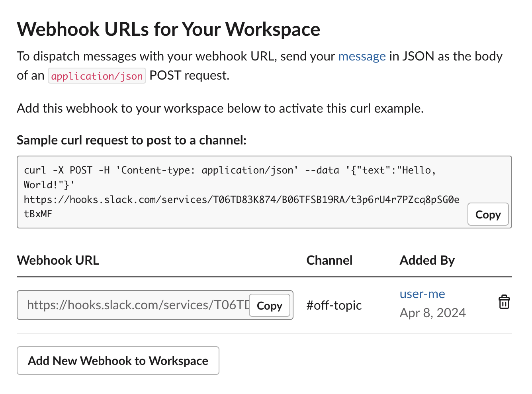Click the hooks.slack.com URL in curl sample
This screenshot has width=532, height=394.
tap(241, 200)
